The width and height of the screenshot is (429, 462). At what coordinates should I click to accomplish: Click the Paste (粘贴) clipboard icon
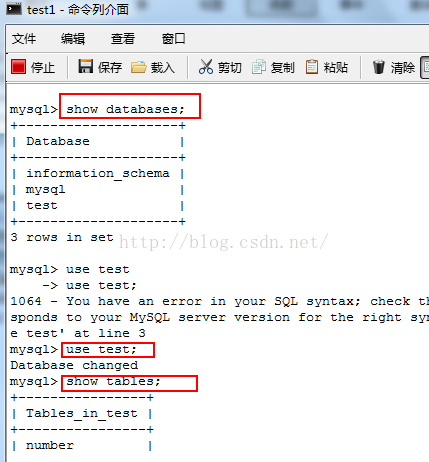[312, 66]
